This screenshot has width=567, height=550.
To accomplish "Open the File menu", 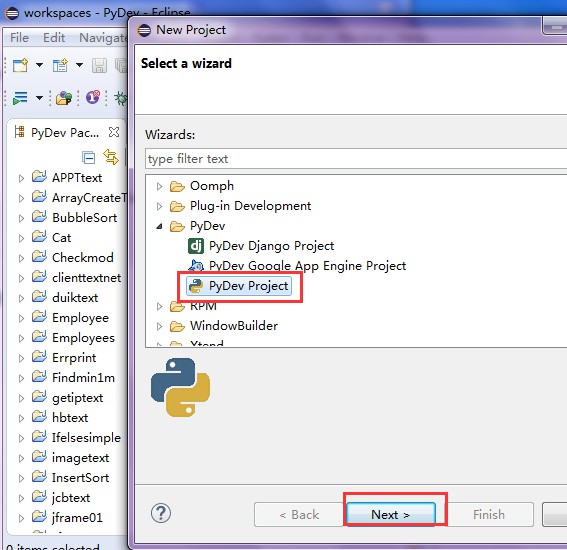I will point(19,38).
